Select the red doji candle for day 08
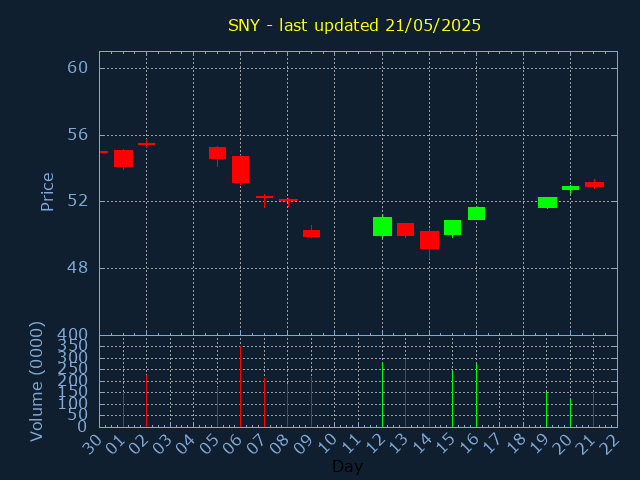640x480 pixels. pyautogui.click(x=288, y=200)
